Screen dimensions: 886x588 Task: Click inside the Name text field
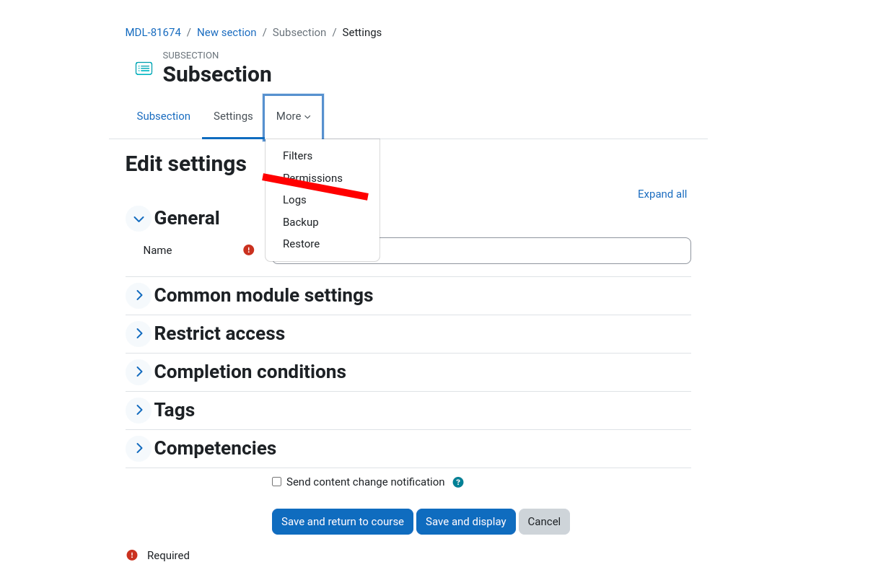point(535,251)
